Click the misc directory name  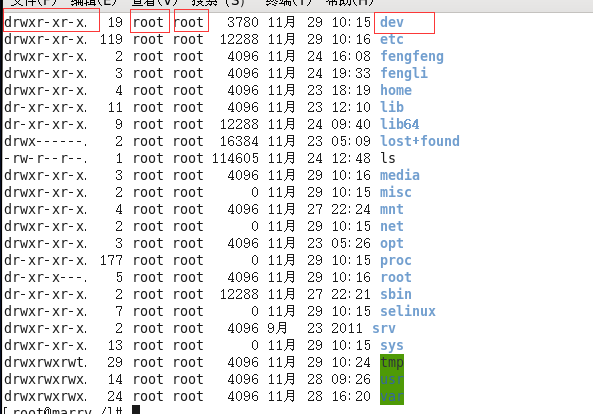(396, 192)
